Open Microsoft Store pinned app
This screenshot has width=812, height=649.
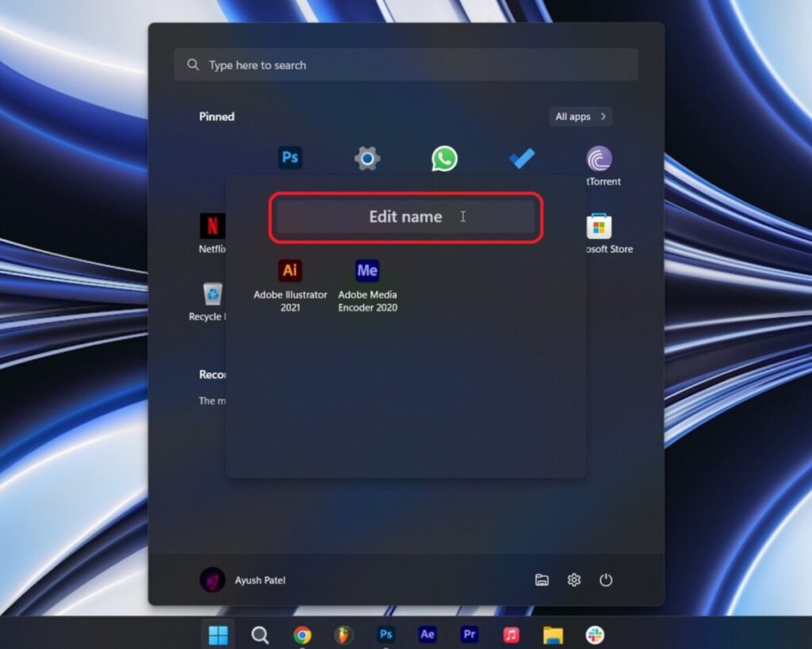click(599, 227)
